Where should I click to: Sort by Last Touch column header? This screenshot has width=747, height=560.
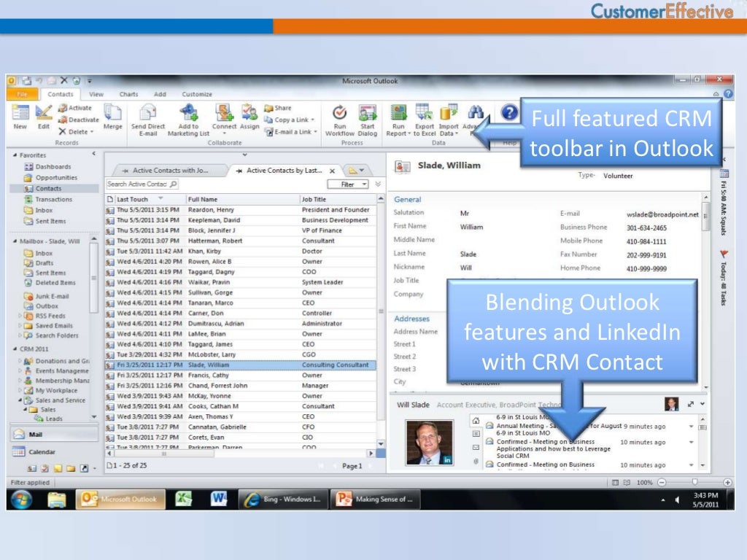click(146, 199)
